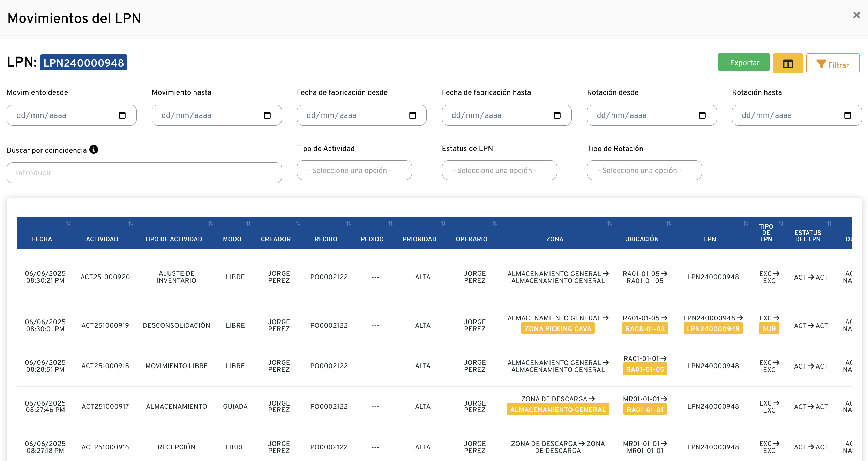
Task: Expand the Estatus de LPN selector
Action: click(499, 170)
